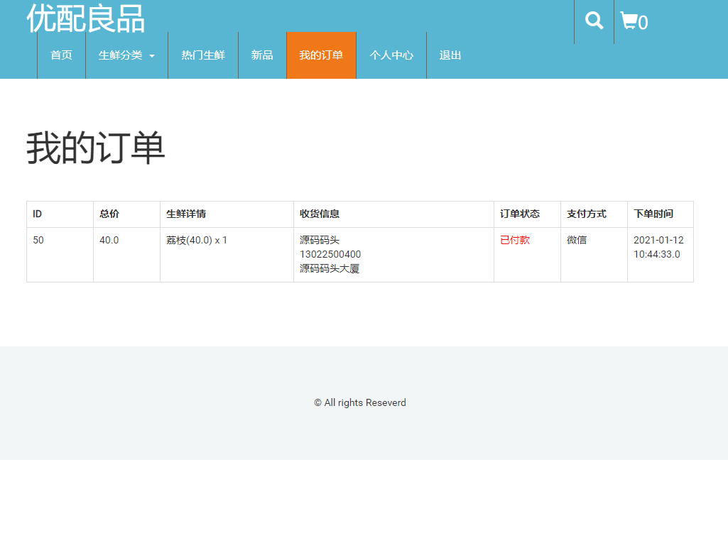The height and width of the screenshot is (560, 728).
Task: Click 退出 to log out
Action: point(450,55)
